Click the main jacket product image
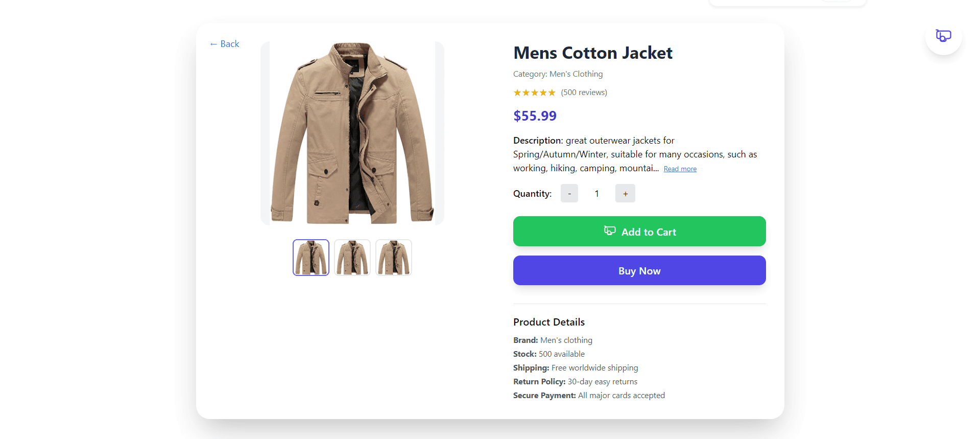 352,133
